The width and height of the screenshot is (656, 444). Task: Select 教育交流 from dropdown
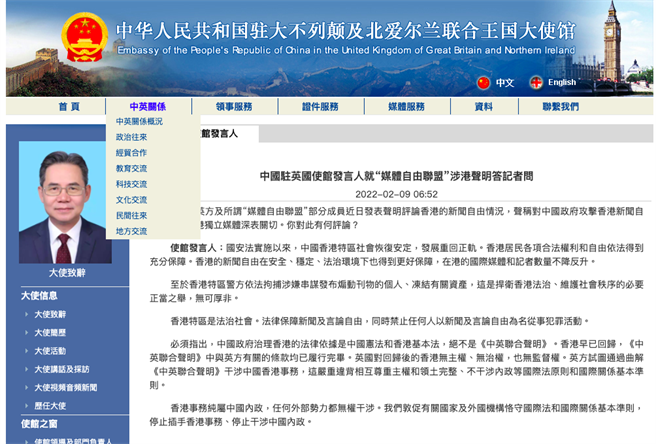(x=131, y=169)
